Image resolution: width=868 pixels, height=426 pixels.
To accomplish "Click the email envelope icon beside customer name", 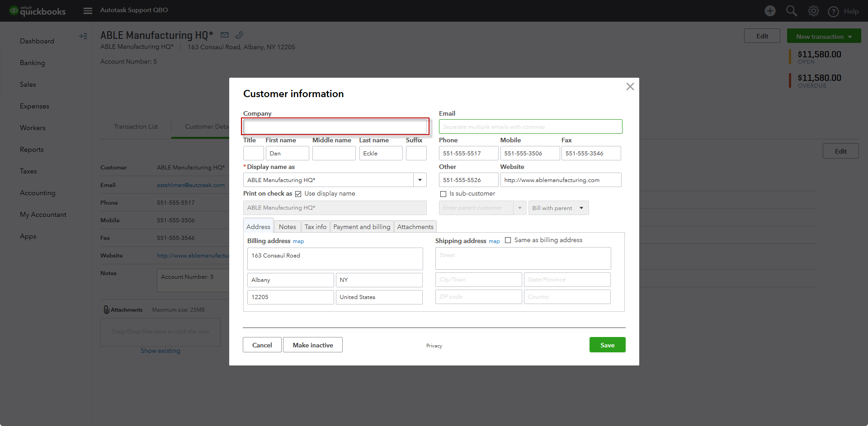I will point(225,35).
